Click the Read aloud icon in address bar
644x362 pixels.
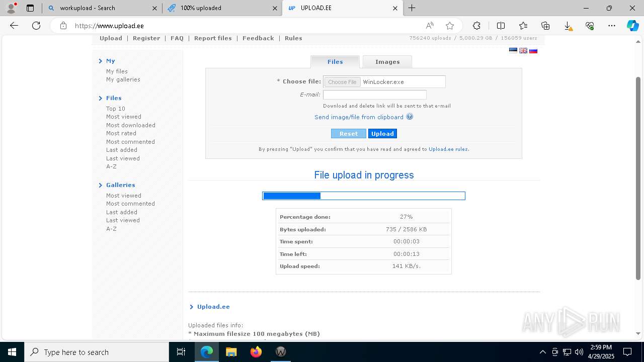[430, 26]
